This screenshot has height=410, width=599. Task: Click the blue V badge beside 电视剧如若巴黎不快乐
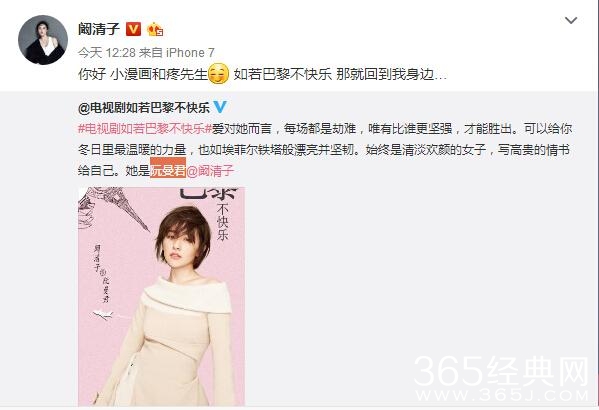pyautogui.click(x=220, y=107)
